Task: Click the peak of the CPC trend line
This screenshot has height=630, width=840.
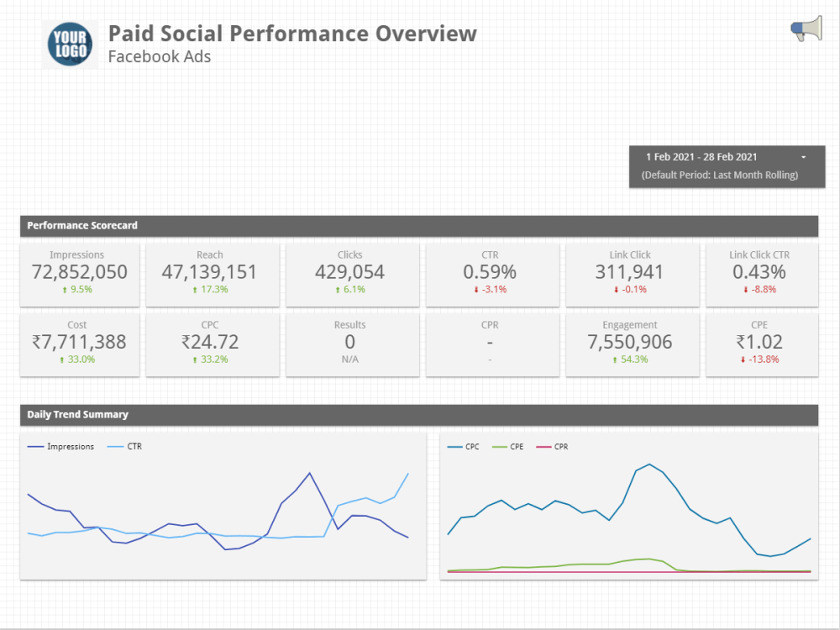Action: coord(648,464)
